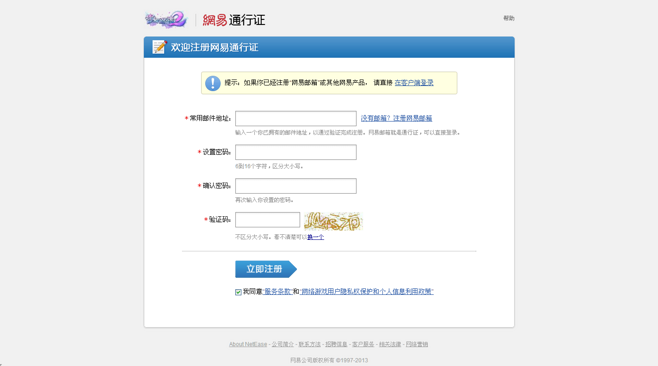Viewport: 658px width, 366px height.
Task: Uncheck the 我同意 agreement checkbox
Action: [x=238, y=292]
